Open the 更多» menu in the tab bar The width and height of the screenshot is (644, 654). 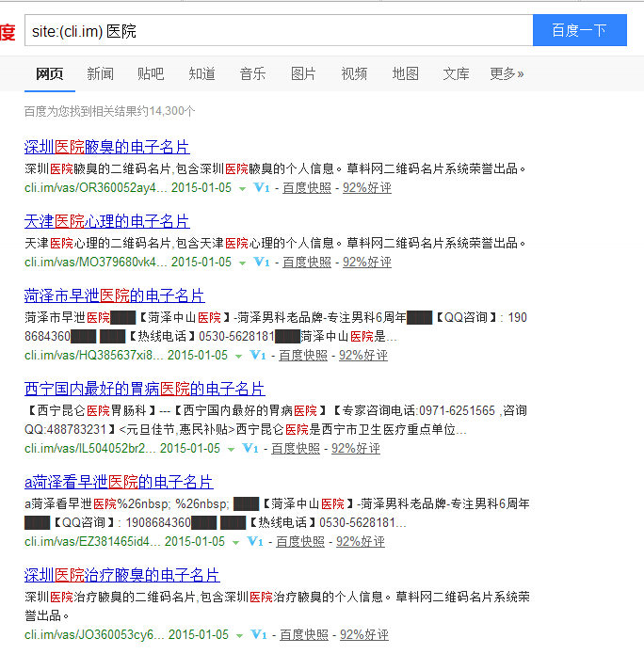tap(507, 73)
